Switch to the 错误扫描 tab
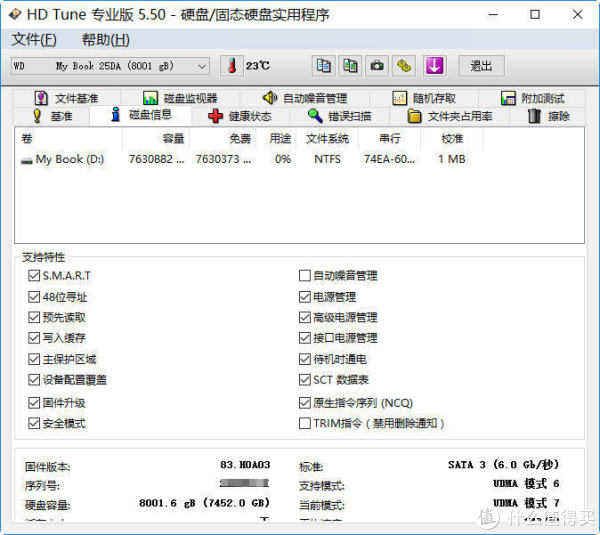 [x=340, y=116]
